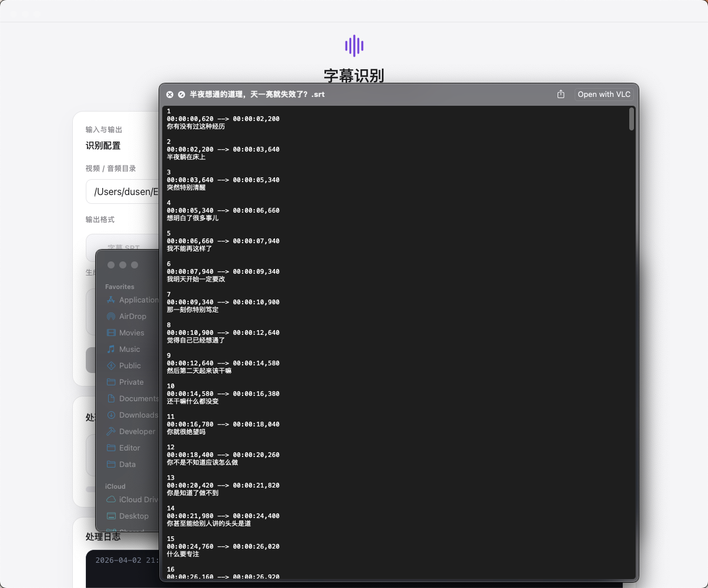Click subtitle line 那一刻你特别笃定
The width and height of the screenshot is (708, 588).
pos(193,310)
